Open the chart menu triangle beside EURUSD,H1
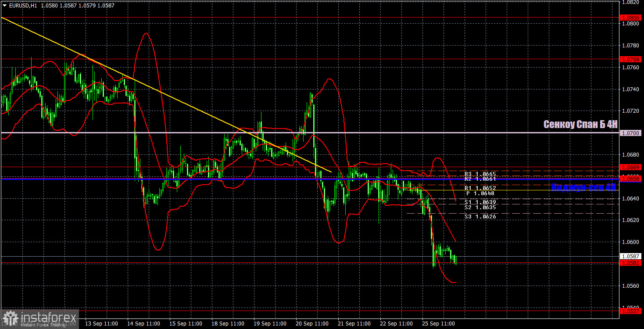The width and height of the screenshot is (644, 329). tap(5, 5)
